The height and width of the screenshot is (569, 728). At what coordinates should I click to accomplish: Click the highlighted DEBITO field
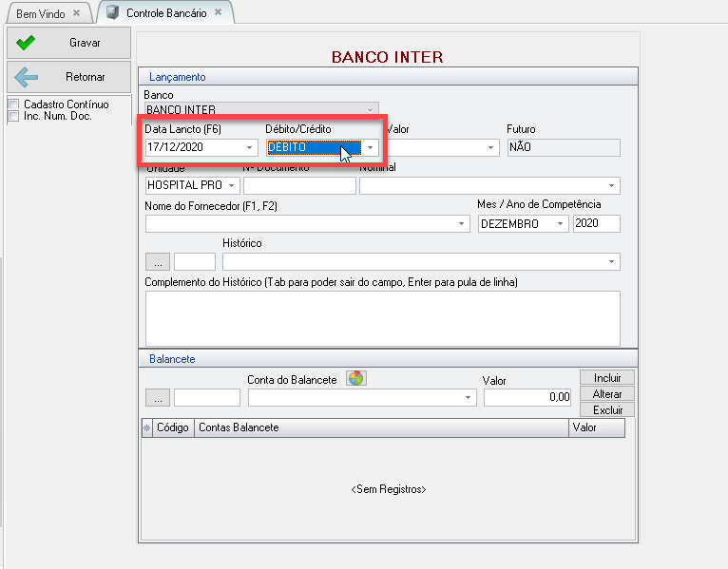[314, 147]
